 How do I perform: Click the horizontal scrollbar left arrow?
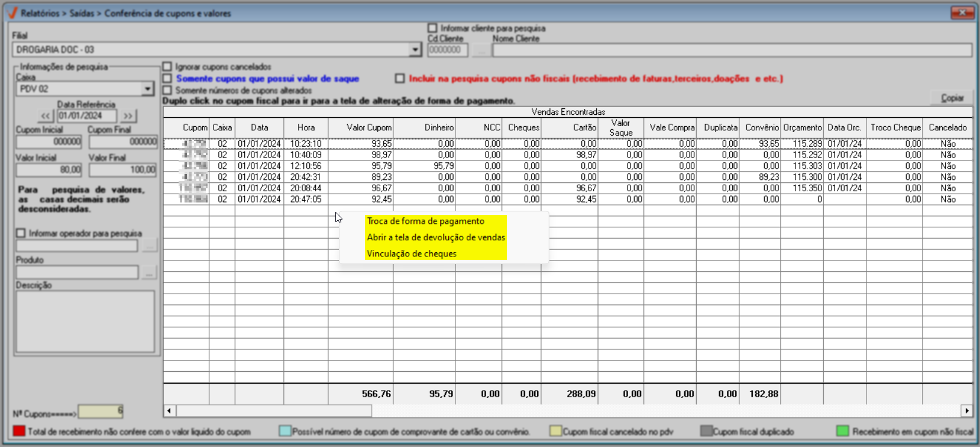point(169,410)
